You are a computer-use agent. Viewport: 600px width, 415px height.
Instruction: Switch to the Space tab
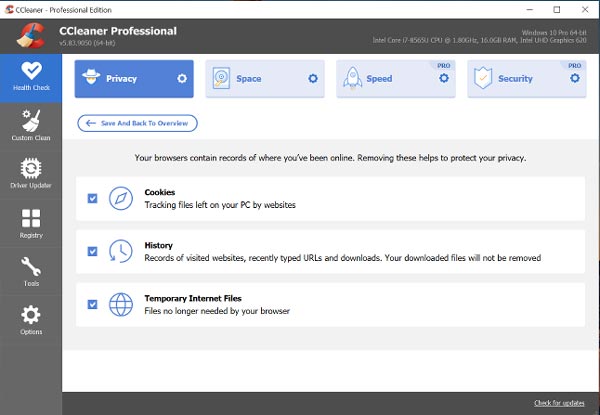pyautogui.click(x=265, y=79)
